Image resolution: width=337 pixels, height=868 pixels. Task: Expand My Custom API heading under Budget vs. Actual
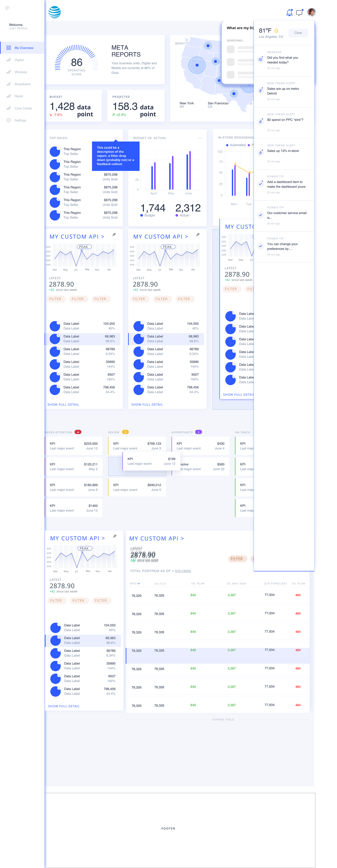click(x=161, y=237)
